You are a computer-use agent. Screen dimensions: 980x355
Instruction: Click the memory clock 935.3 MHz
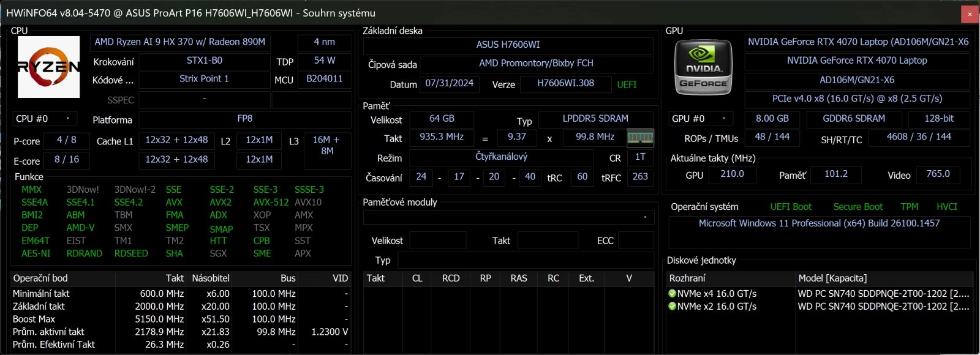coord(442,137)
